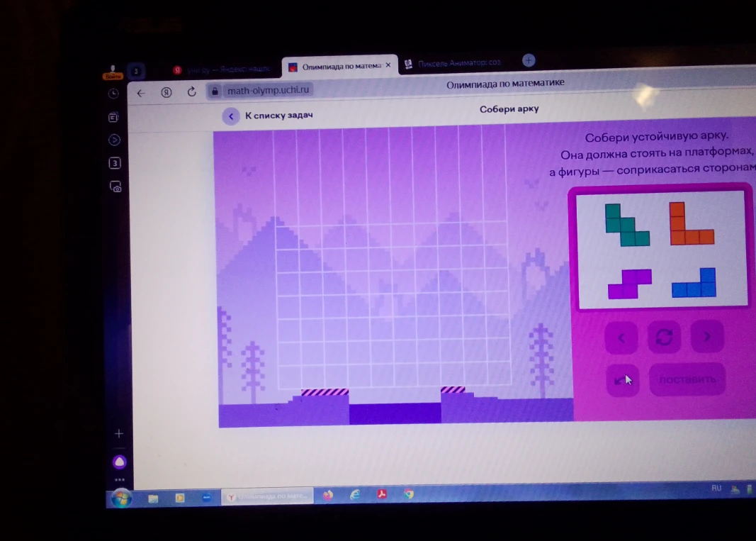
Task: Open the tab counter showing 3
Action: 136,72
